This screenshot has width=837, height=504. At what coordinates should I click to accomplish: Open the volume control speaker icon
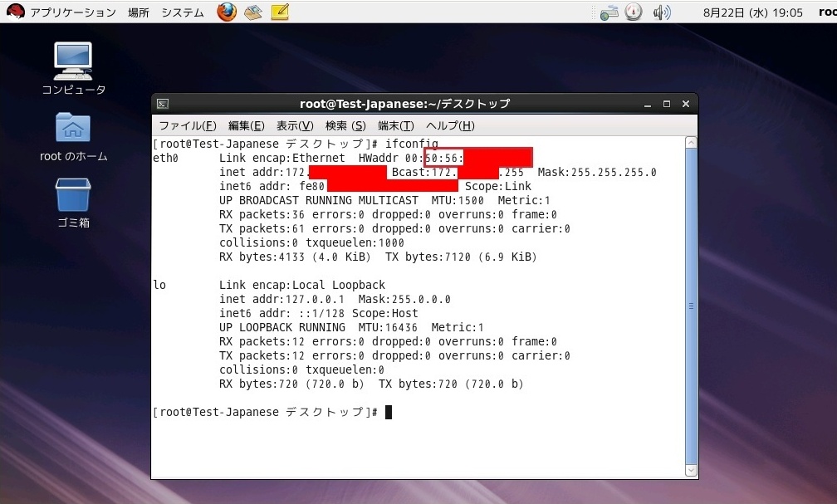click(x=661, y=12)
